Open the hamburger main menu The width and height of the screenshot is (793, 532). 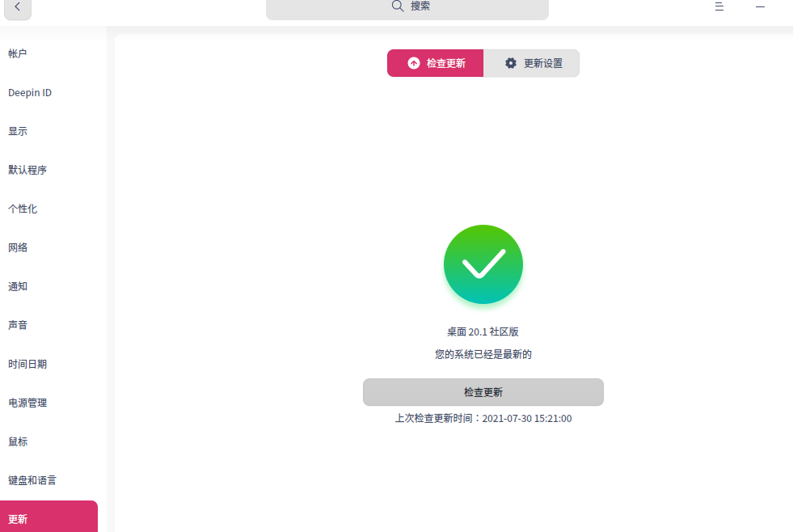[719, 6]
